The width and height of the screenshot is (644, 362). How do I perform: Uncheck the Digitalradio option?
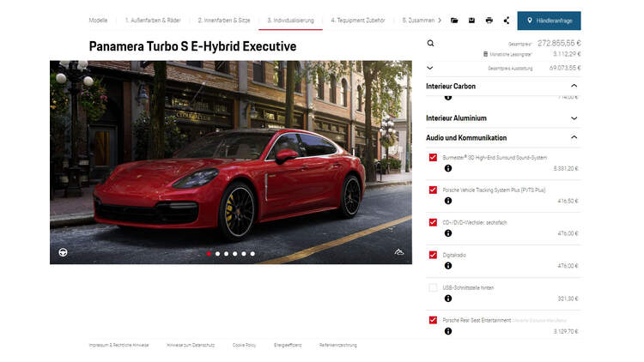coord(433,255)
